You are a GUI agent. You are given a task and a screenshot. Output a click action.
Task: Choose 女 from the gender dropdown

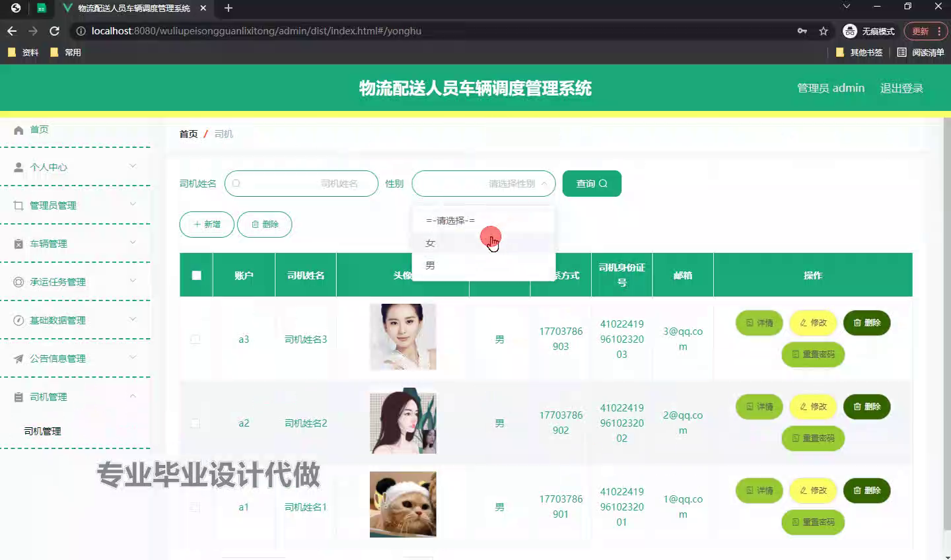(483, 243)
